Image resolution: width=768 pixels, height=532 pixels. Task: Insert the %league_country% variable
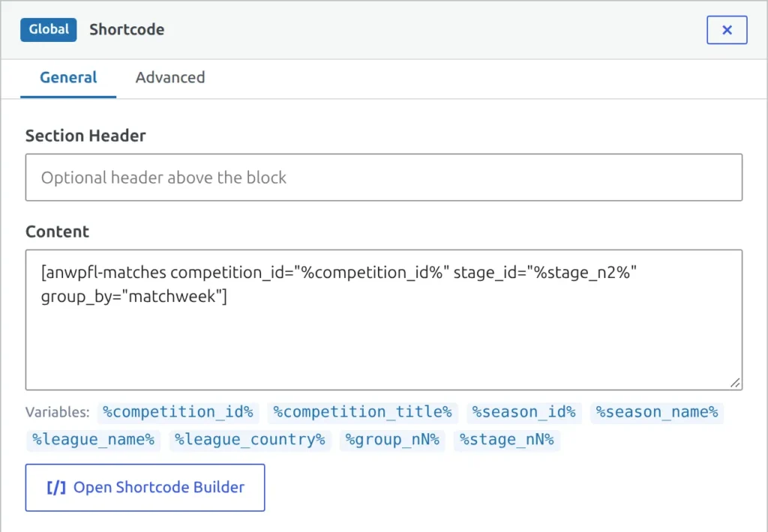[x=250, y=440]
